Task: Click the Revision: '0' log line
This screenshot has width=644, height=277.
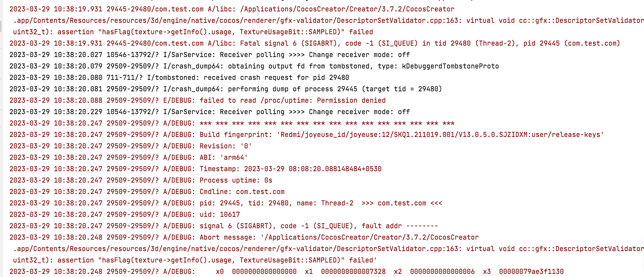Action: [x=131, y=146]
